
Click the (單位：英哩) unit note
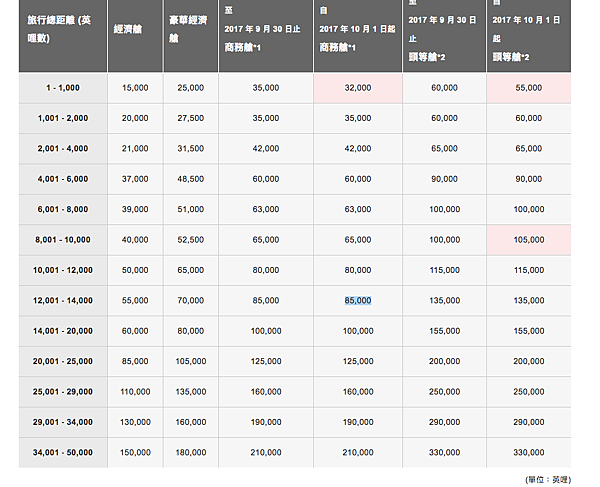coord(548,480)
